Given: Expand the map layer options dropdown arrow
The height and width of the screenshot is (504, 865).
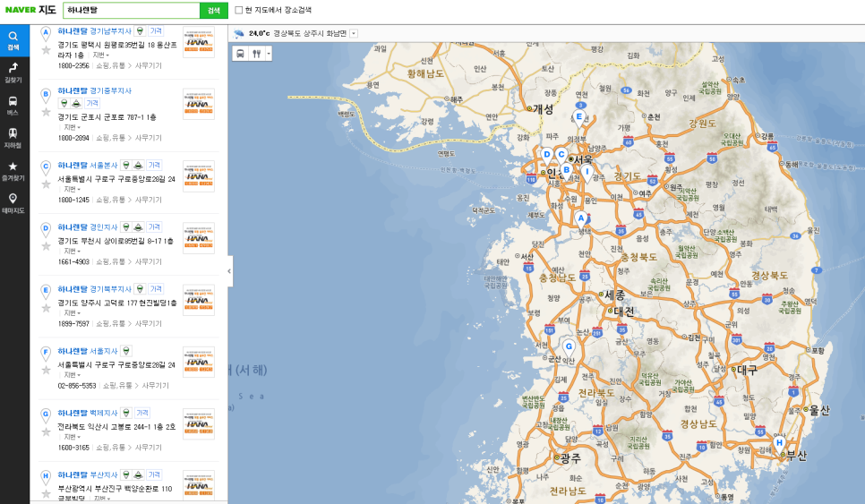Looking at the screenshot, I should 269,54.
